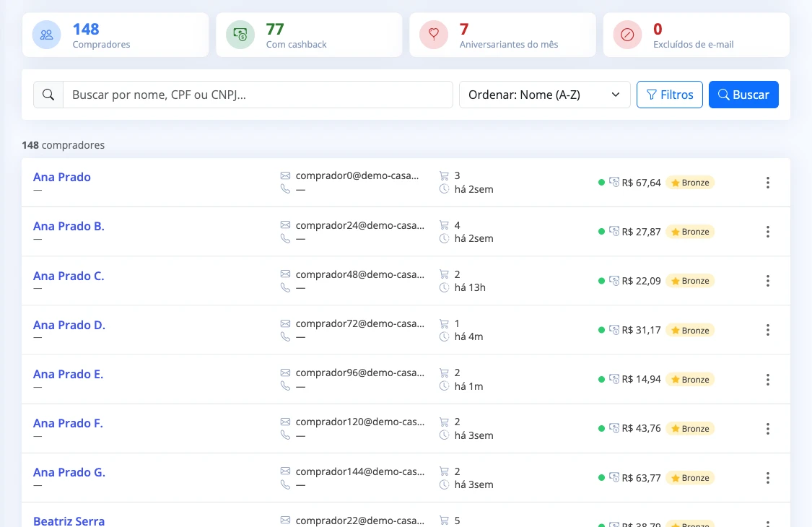812x527 pixels.
Task: Click the email comprador96@demo-casa...
Action: click(x=360, y=373)
